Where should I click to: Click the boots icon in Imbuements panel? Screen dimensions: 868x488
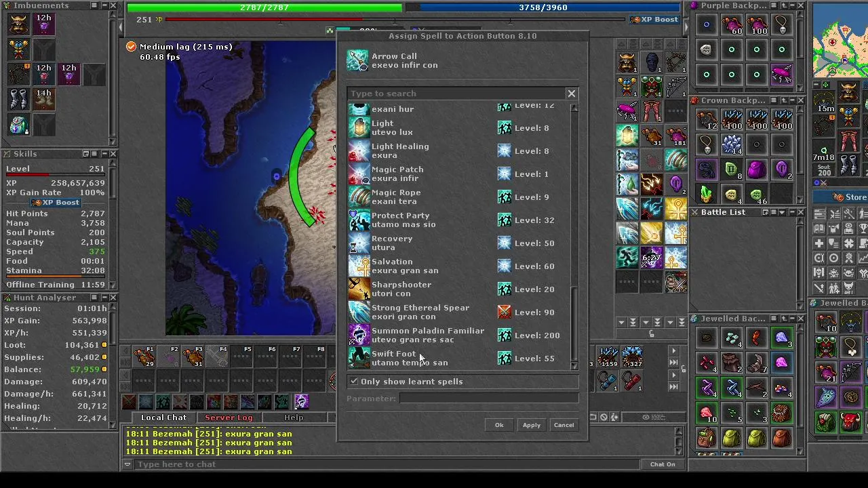pyautogui.click(x=19, y=100)
